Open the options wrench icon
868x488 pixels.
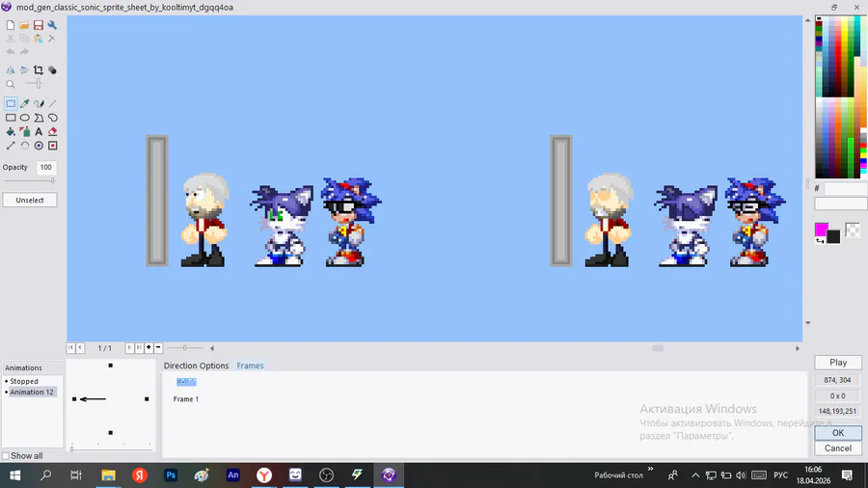52,25
